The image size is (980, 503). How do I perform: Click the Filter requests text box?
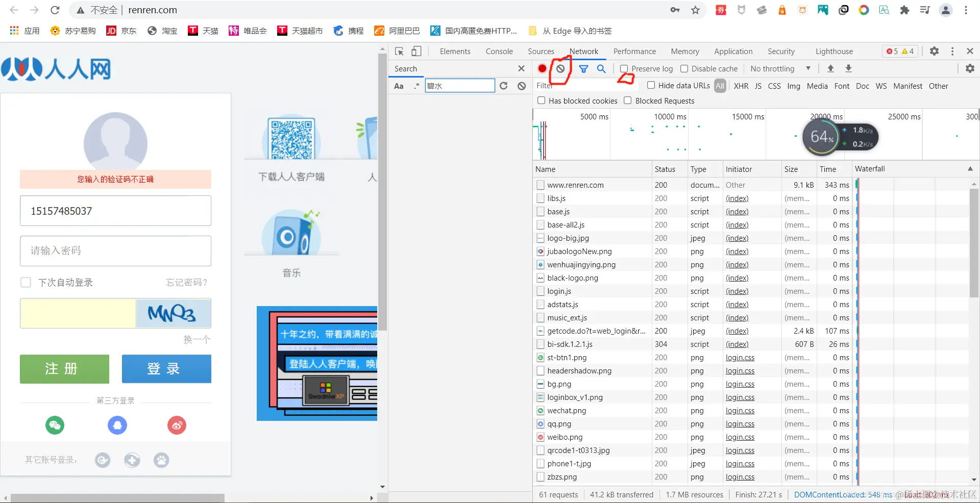[x=586, y=86]
